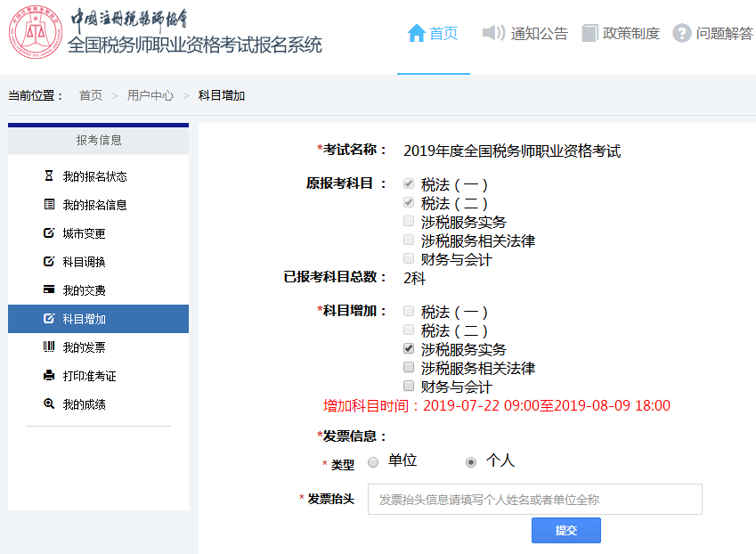Click the 首页 house icon in navigation

[x=417, y=30]
